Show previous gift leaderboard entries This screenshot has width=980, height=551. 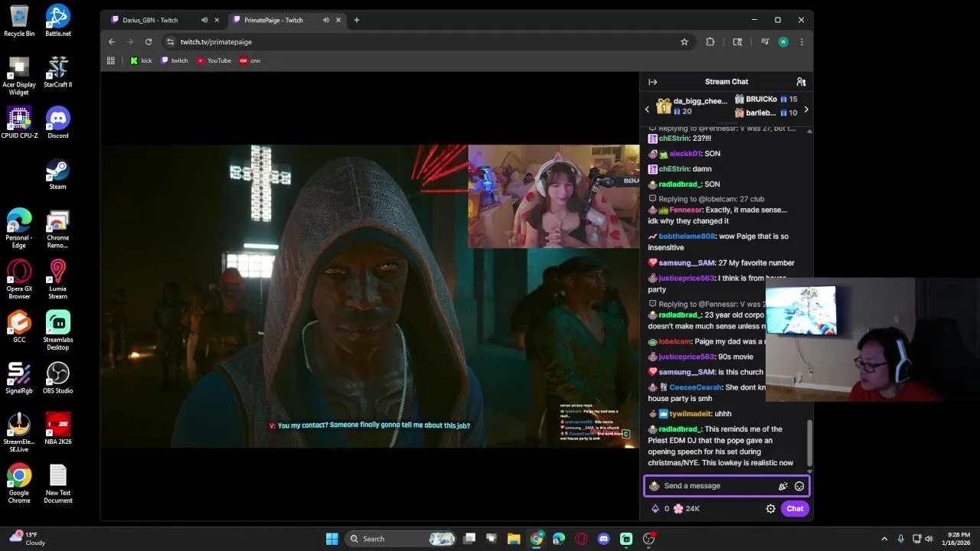coord(647,110)
